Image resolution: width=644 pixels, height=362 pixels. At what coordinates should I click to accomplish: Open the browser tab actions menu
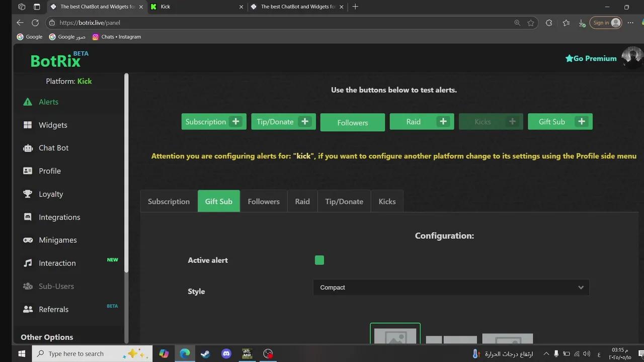click(37, 7)
